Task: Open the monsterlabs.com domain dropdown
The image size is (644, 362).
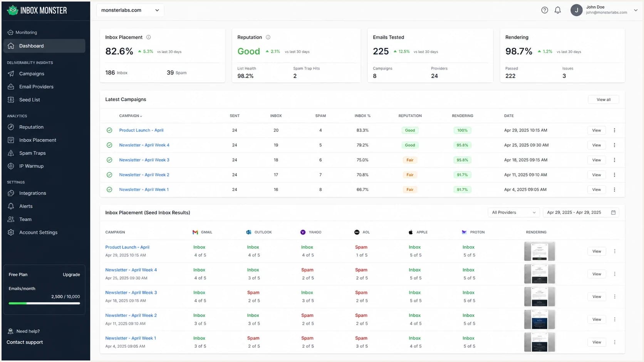Action: (130, 10)
